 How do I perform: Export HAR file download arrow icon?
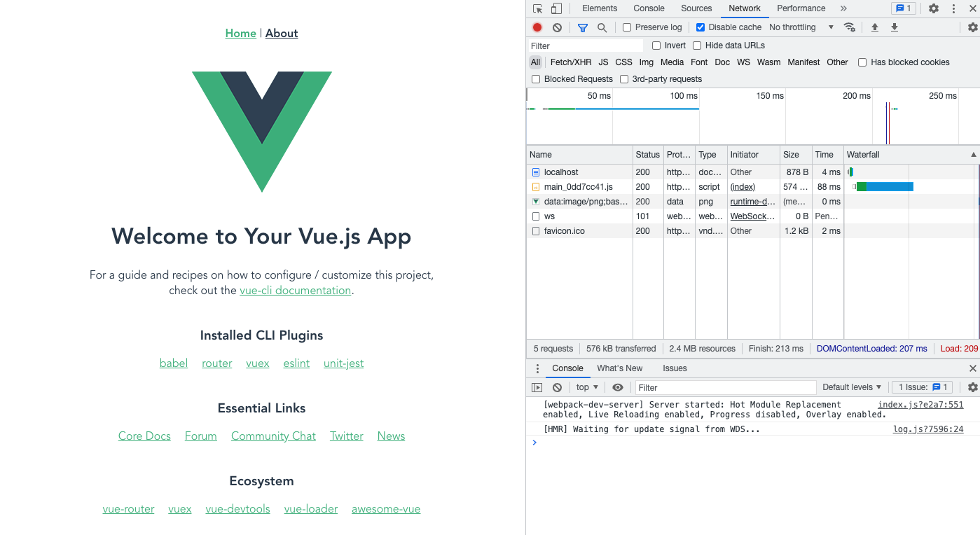point(895,27)
